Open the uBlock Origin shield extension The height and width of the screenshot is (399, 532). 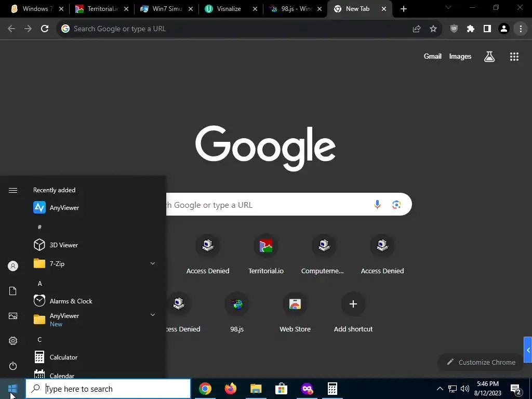[454, 29]
